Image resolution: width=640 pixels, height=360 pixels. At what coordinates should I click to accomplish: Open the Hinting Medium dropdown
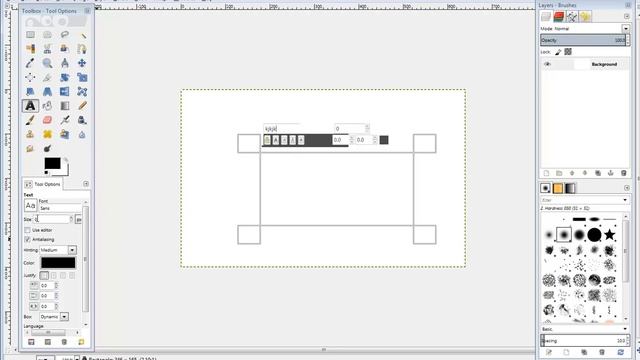tap(72, 250)
